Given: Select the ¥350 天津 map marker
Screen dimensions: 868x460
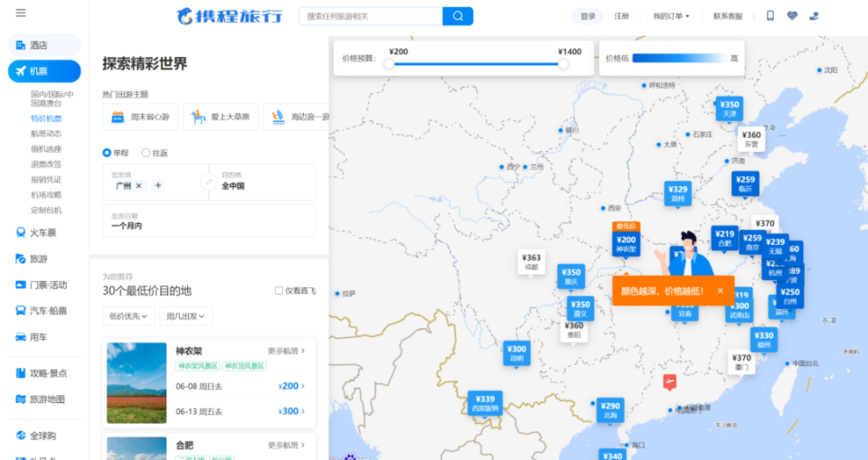Looking at the screenshot, I should click(729, 109).
